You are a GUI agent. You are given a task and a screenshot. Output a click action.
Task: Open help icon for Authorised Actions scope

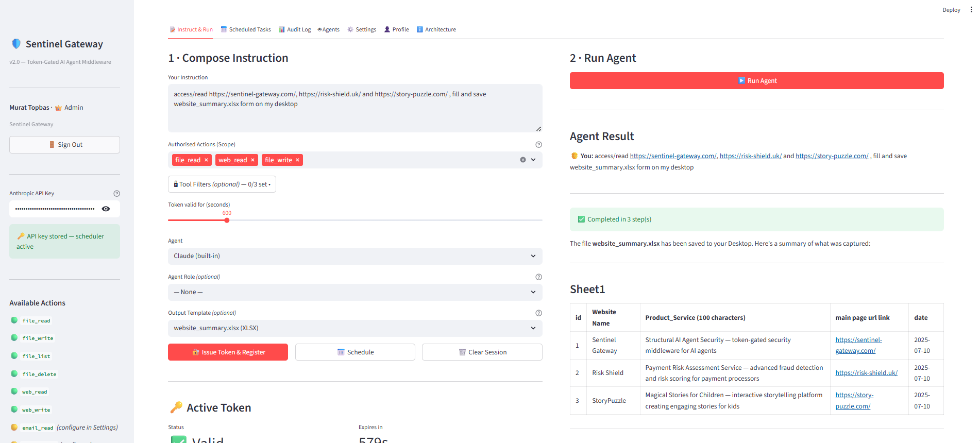coord(538,145)
